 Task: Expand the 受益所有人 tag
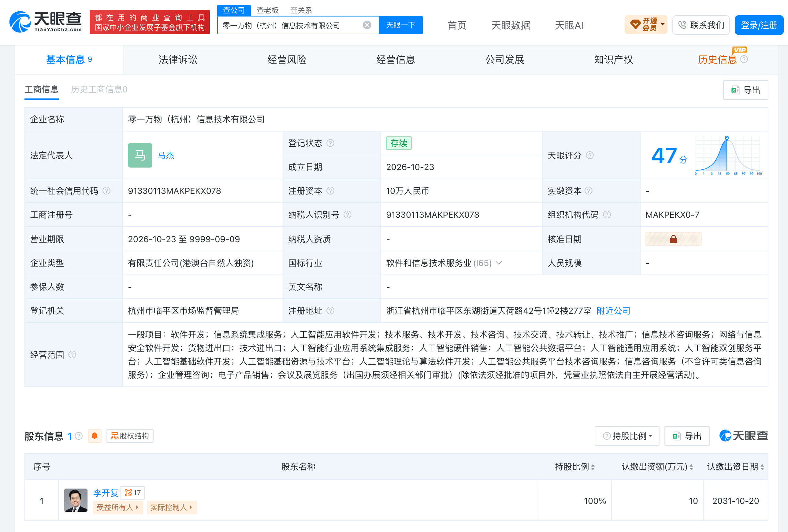coord(118,507)
